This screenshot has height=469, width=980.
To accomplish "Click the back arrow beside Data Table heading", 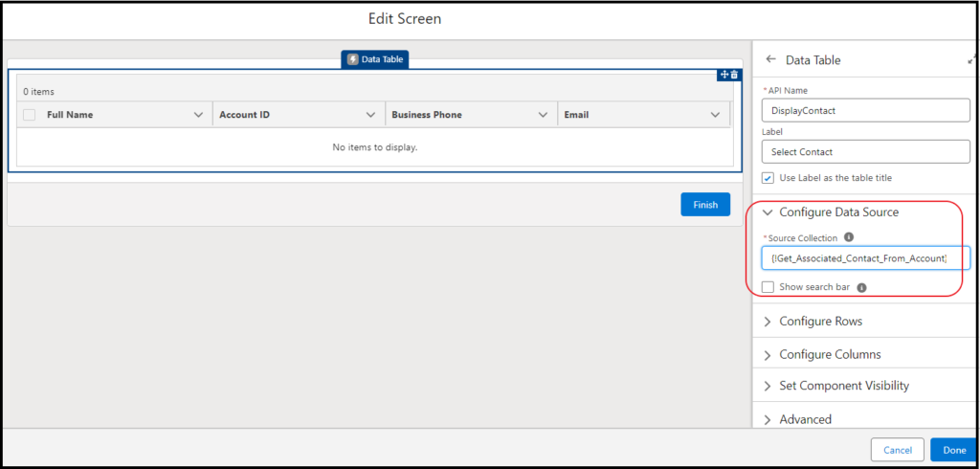I will 770,59.
